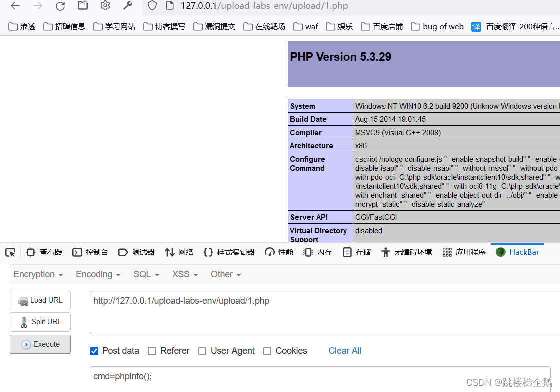560x392 pixels.
Task: Click the Clear All link
Action: (345, 351)
